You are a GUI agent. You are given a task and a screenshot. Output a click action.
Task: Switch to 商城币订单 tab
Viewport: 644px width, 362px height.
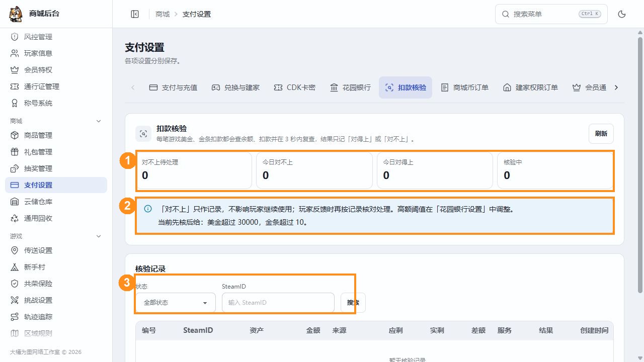[x=464, y=87]
